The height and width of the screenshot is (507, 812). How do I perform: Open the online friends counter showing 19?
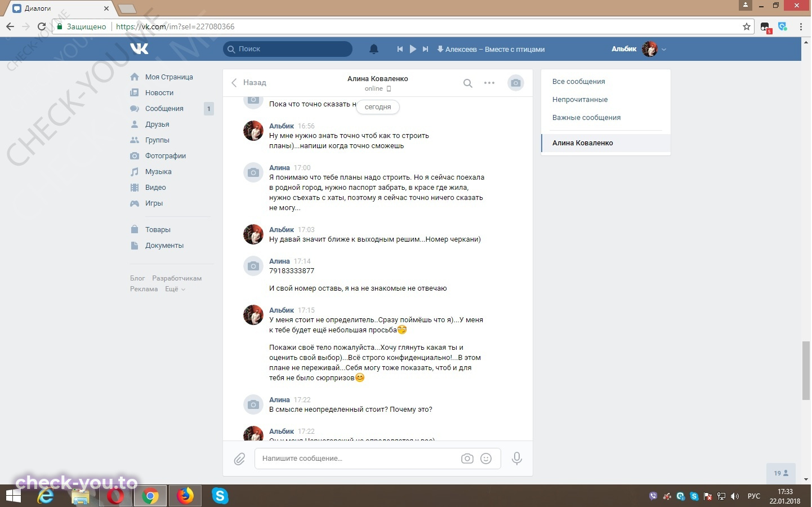pyautogui.click(x=781, y=473)
